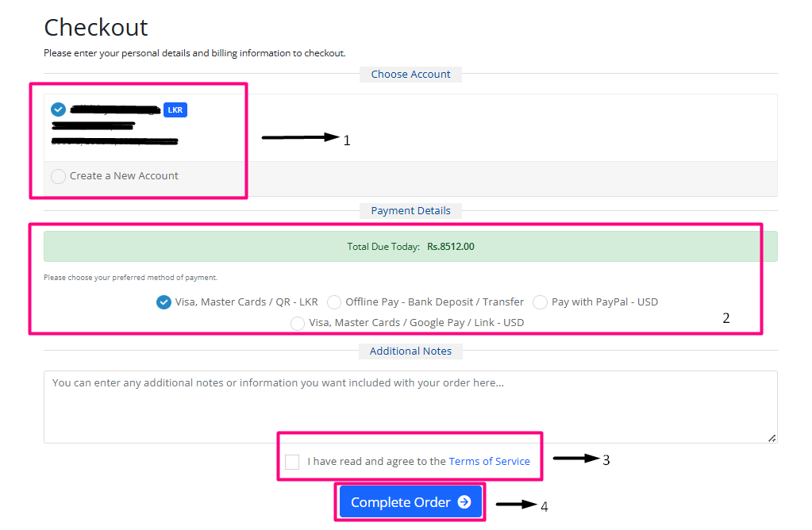
Task: Click the black arrow pointing to number 3
Action: (575, 459)
